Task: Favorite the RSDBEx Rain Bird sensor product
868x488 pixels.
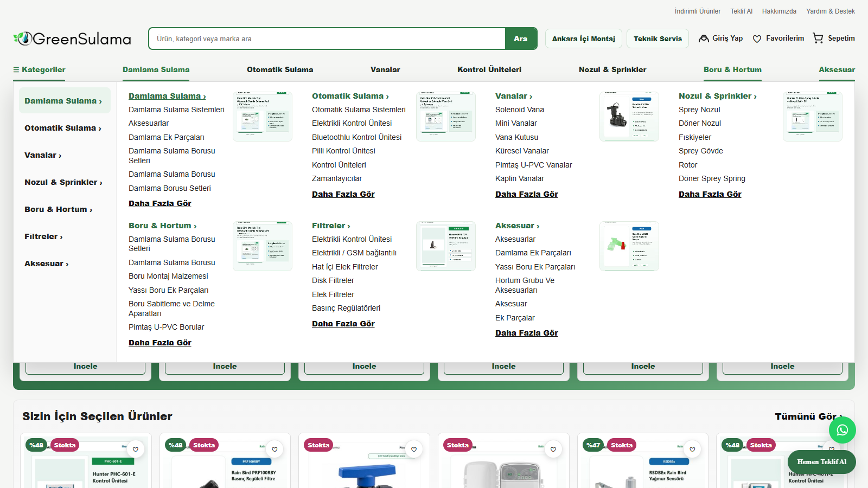Action: 692,450
